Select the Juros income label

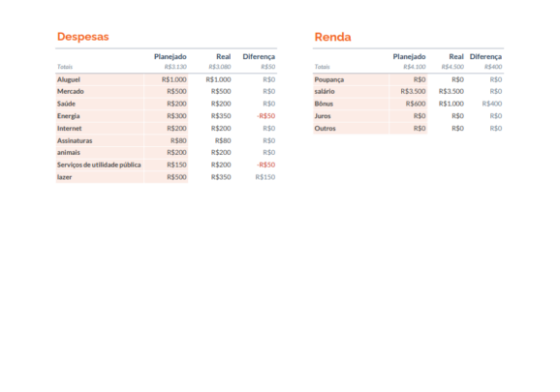(323, 116)
